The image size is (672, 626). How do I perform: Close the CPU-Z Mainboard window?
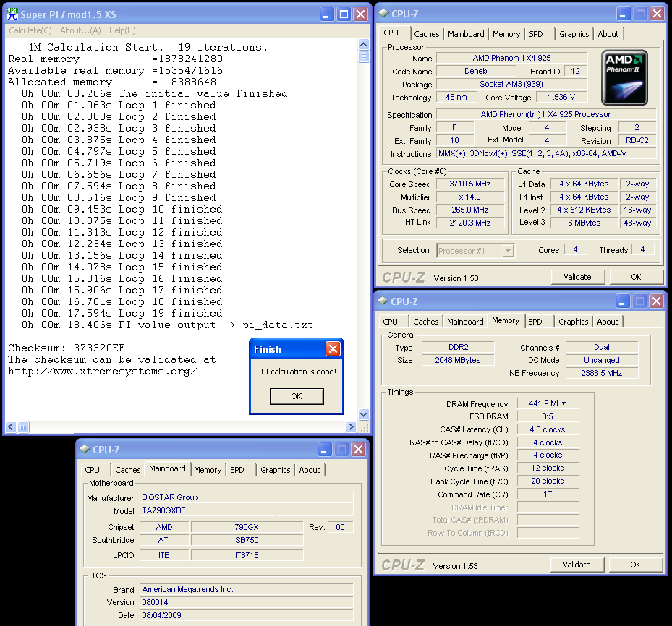[358, 449]
